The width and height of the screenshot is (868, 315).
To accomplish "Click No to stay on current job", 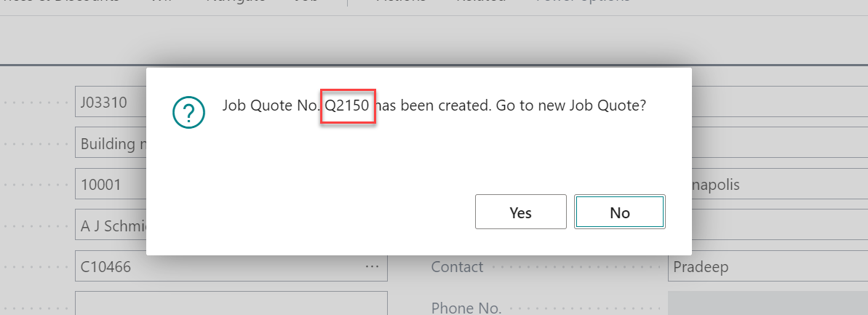I will tap(619, 212).
